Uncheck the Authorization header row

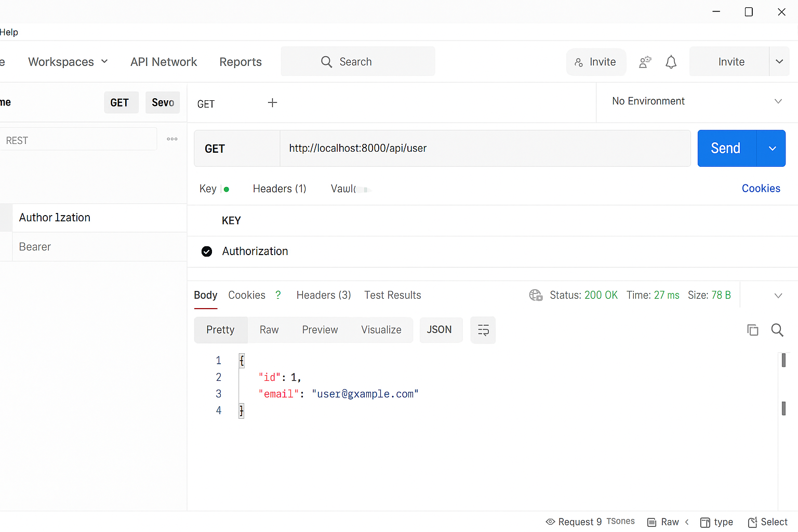click(x=207, y=251)
